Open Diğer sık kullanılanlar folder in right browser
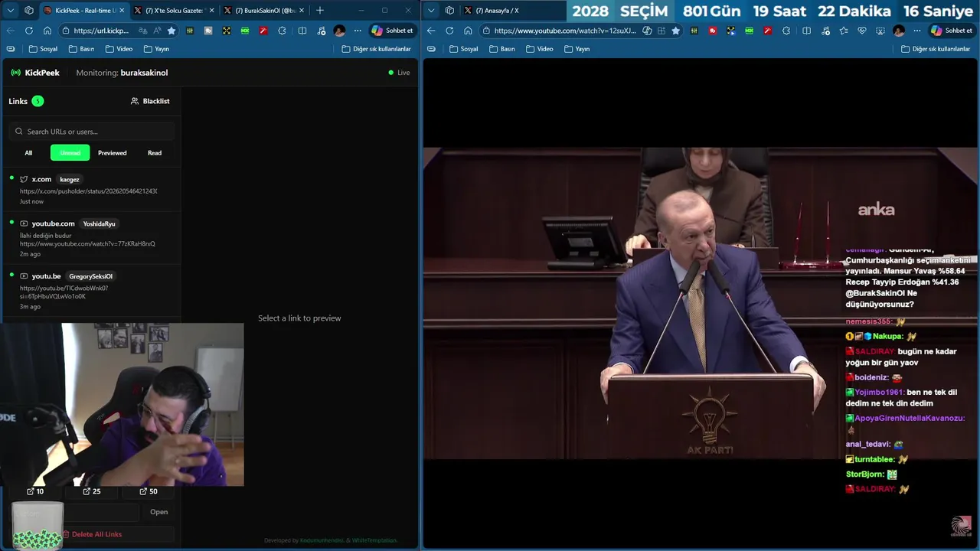The height and width of the screenshot is (551, 980). (x=936, y=49)
